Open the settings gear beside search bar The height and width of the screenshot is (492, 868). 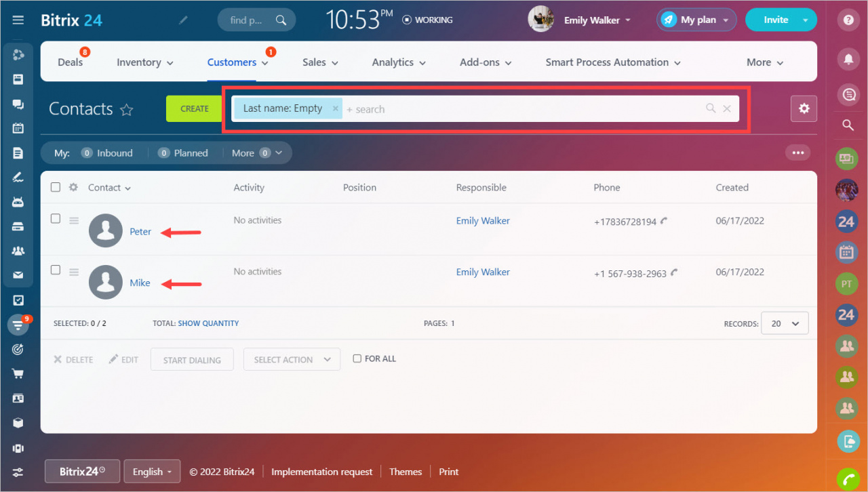pyautogui.click(x=804, y=108)
